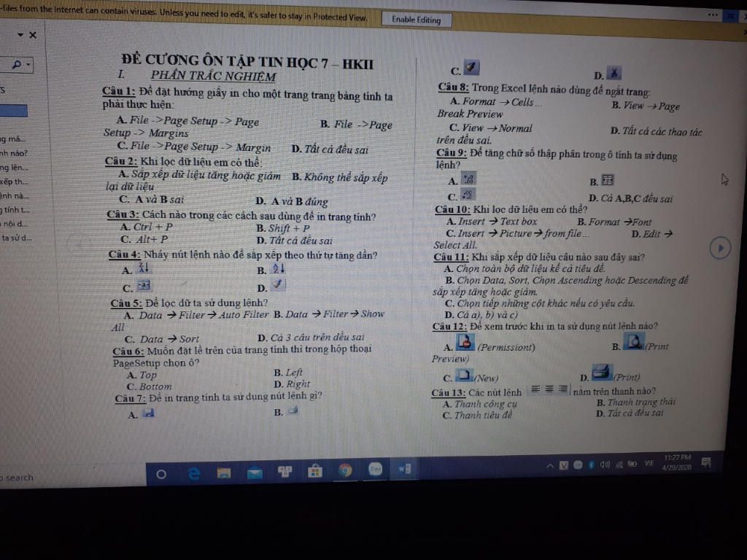Expand the search options arrow beside the magnifier
Image resolution: width=747 pixels, height=560 pixels.
28,64
